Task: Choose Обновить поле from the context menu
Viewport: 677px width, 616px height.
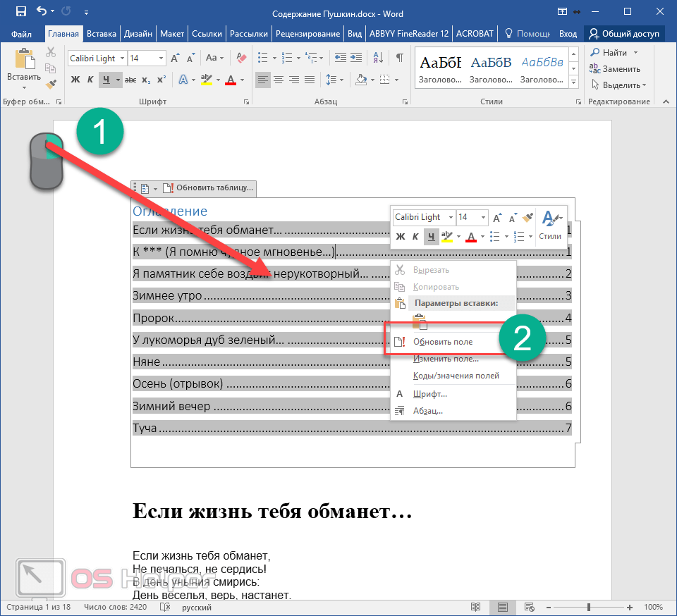Action: 442,342
